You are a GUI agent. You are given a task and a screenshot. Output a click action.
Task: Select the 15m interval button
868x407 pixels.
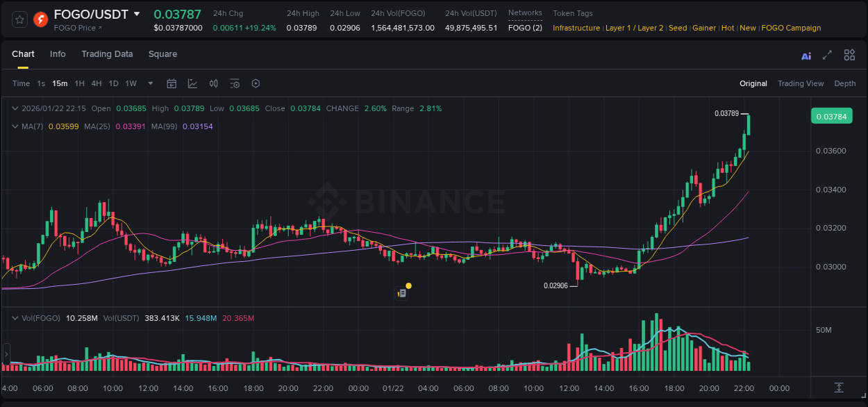tap(60, 83)
